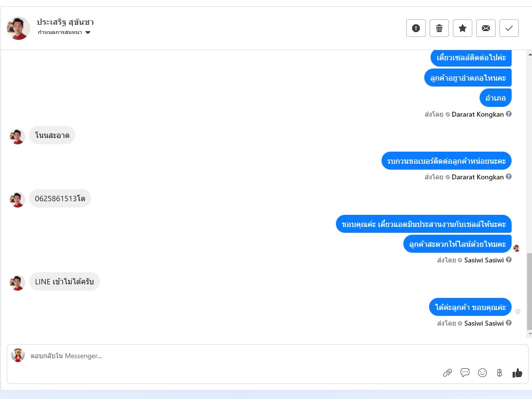Screen dimensions: 532x399
Task: Open the emoji picker smiley icon
Action: pos(482,373)
